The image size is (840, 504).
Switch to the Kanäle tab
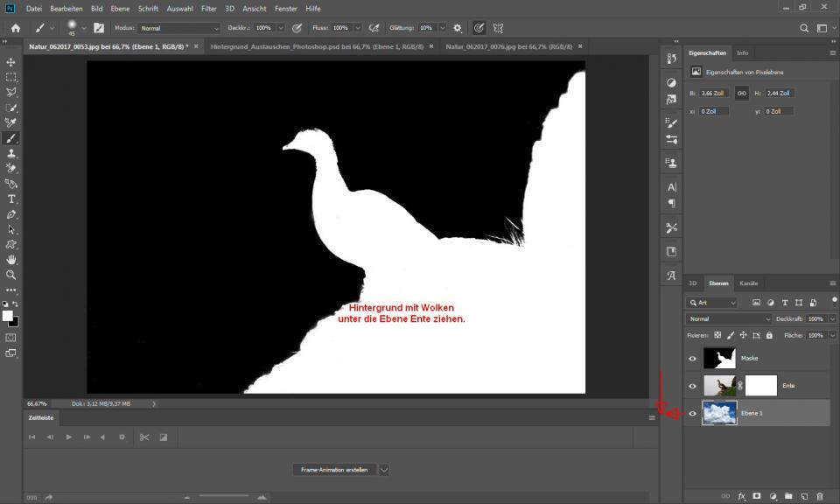pyautogui.click(x=749, y=283)
